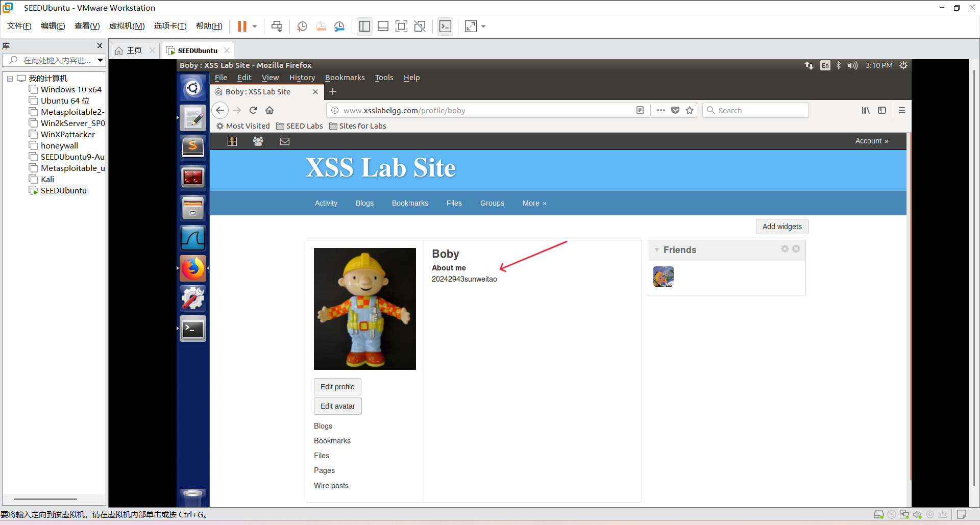
Task: Open the 选项卡(T) menu
Action: [x=170, y=26]
